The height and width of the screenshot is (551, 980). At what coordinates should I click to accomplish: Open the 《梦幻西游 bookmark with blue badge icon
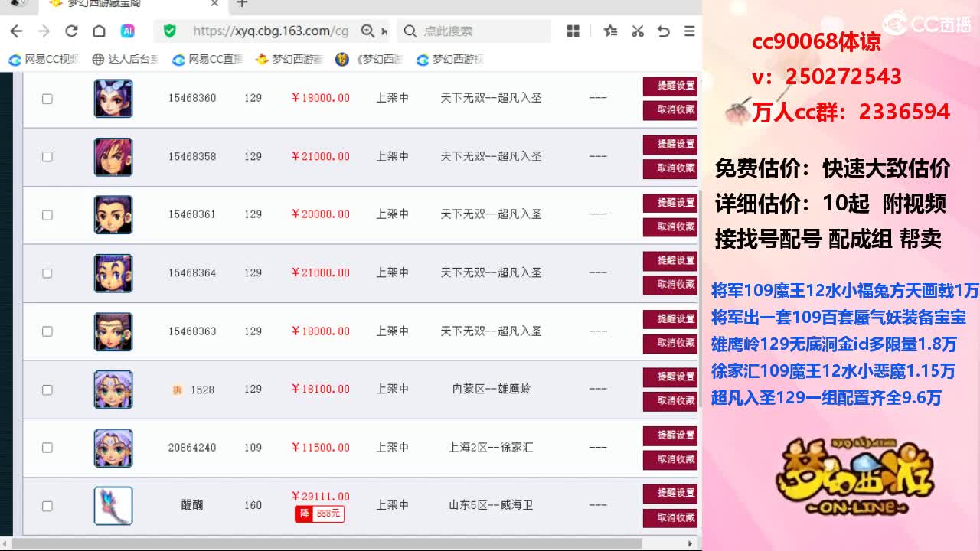(370, 60)
